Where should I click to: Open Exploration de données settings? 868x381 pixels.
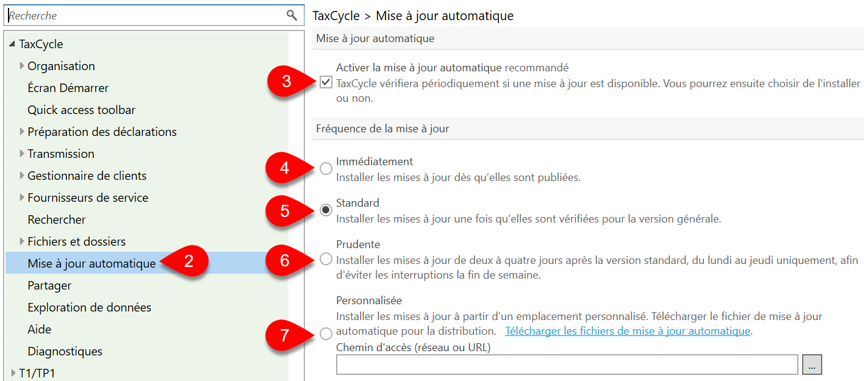[90, 307]
